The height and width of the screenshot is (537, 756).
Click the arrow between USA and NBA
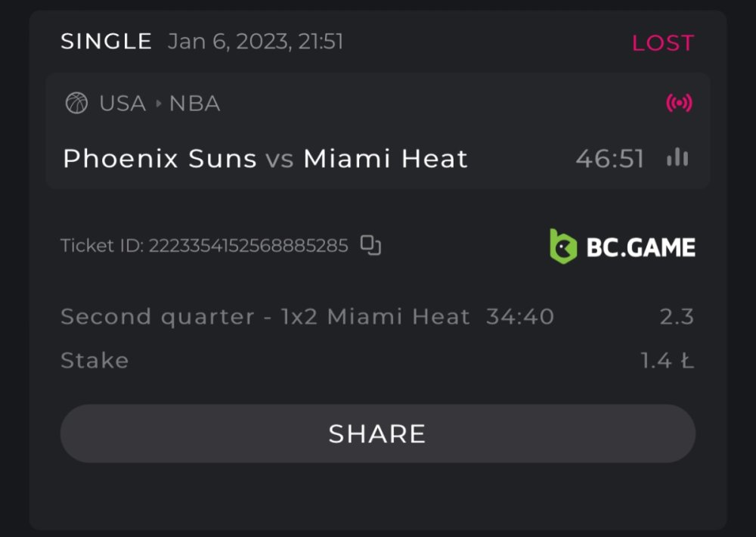(x=159, y=103)
